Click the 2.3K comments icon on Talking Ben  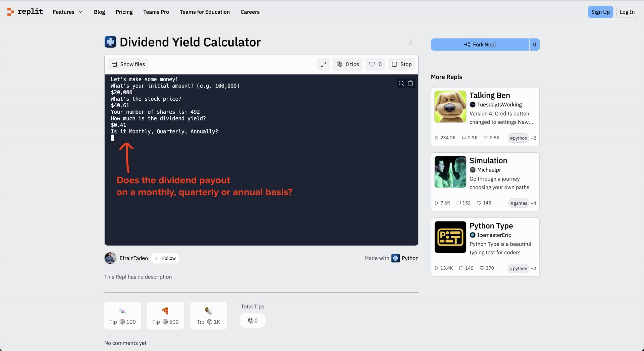point(464,138)
